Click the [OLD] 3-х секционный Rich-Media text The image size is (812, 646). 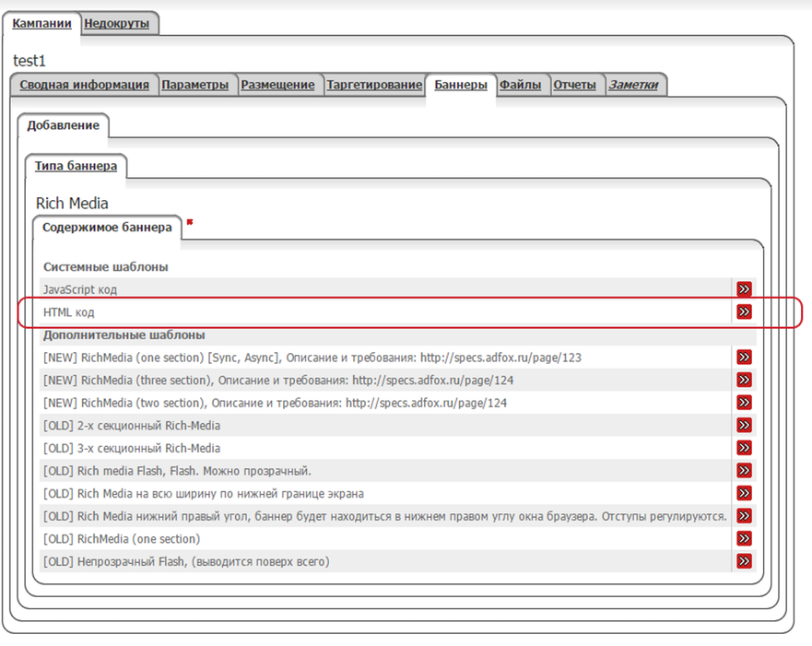coord(132,448)
